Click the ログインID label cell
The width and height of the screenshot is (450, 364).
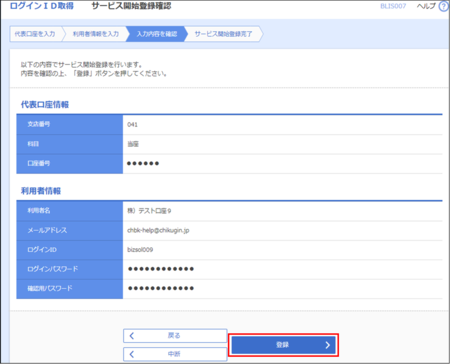tap(70, 250)
